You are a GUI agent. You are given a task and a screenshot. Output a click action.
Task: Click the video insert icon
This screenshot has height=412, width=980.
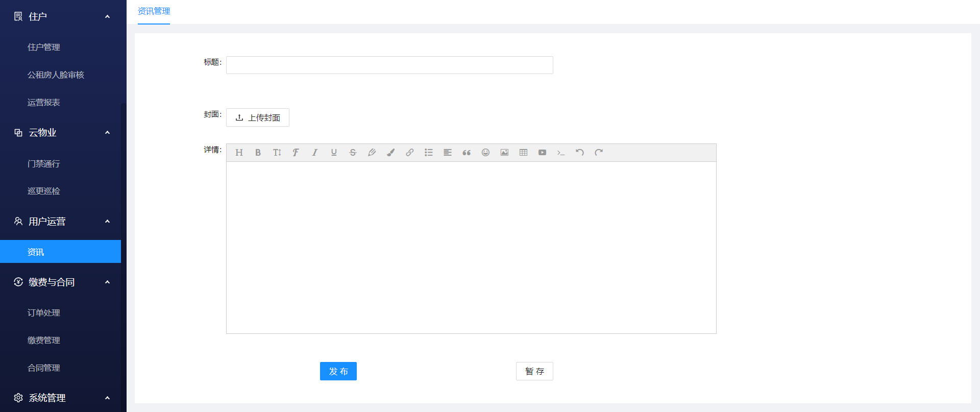point(542,153)
